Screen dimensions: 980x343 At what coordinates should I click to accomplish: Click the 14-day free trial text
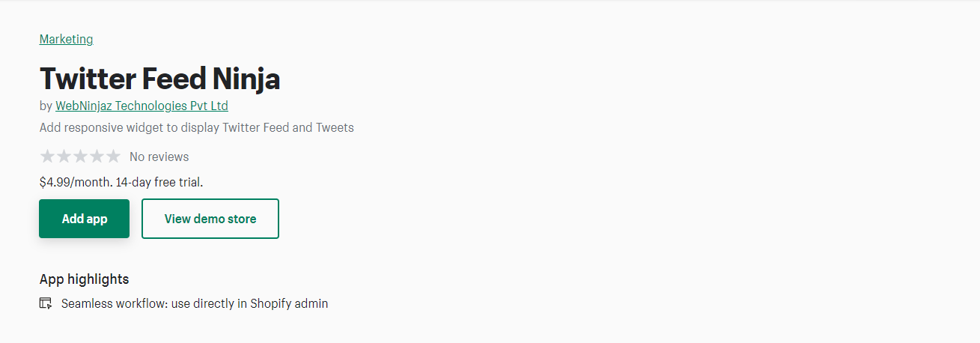click(x=159, y=181)
